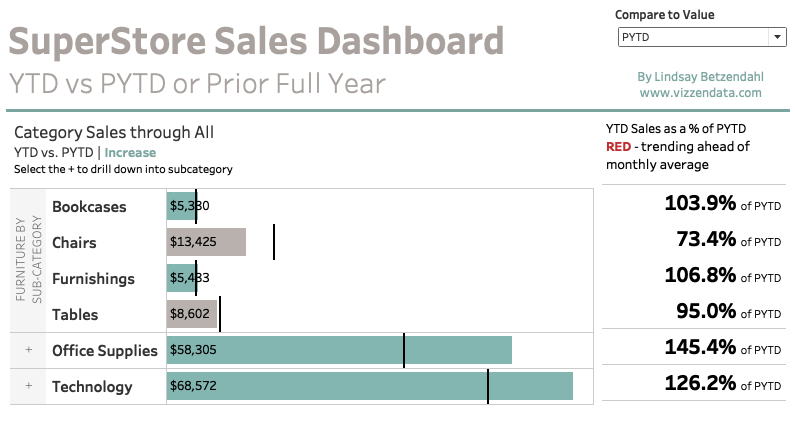Open www.vizzendata.com link
Screen dimensions: 795x427
700,92
